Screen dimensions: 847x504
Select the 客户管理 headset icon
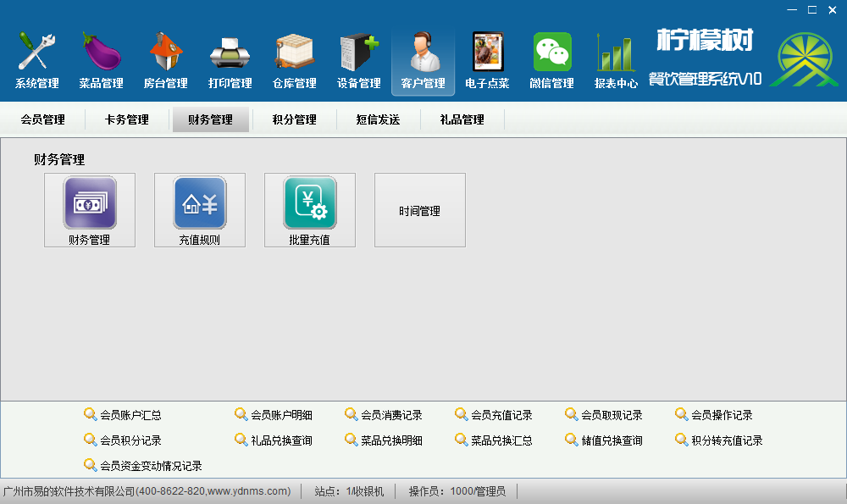(x=423, y=53)
